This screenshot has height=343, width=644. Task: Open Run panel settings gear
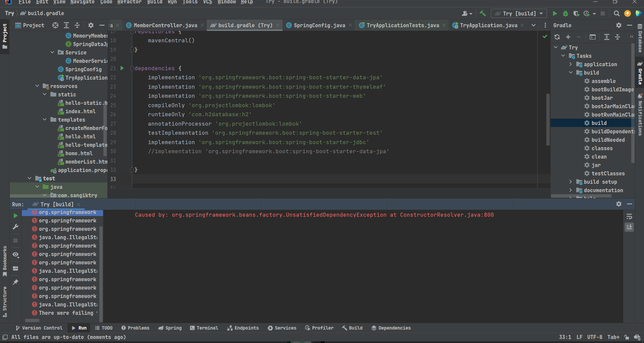(619, 204)
